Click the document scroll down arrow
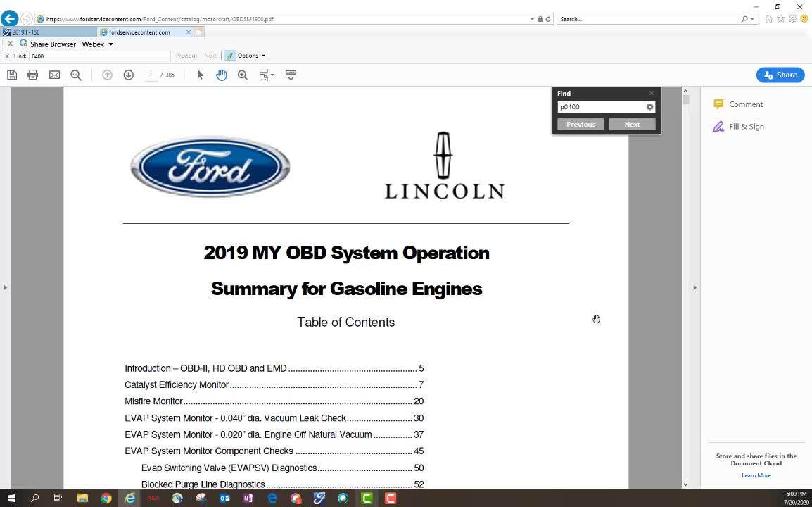 (x=685, y=484)
